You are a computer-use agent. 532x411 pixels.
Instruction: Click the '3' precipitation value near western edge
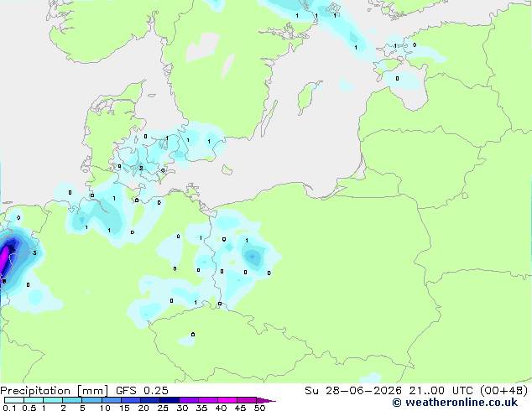tap(34, 253)
